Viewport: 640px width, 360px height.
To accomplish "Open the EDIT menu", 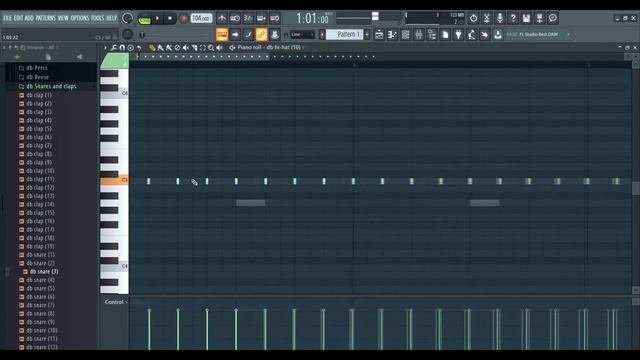I will click(18, 18).
